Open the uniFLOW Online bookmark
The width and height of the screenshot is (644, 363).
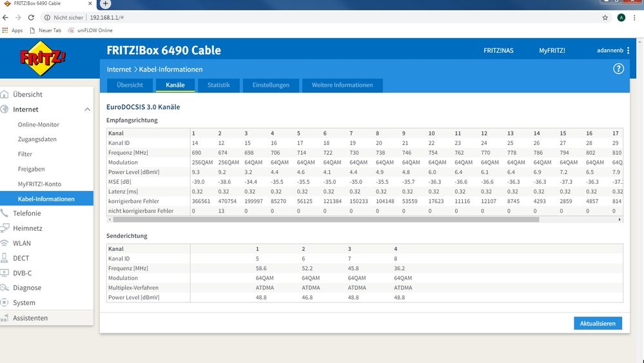pos(90,30)
